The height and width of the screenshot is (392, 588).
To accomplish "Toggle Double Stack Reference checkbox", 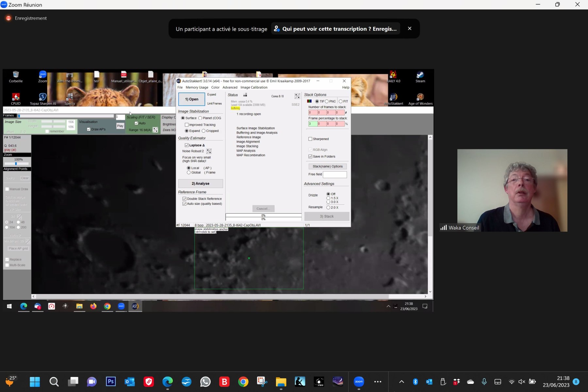I will click(x=185, y=199).
